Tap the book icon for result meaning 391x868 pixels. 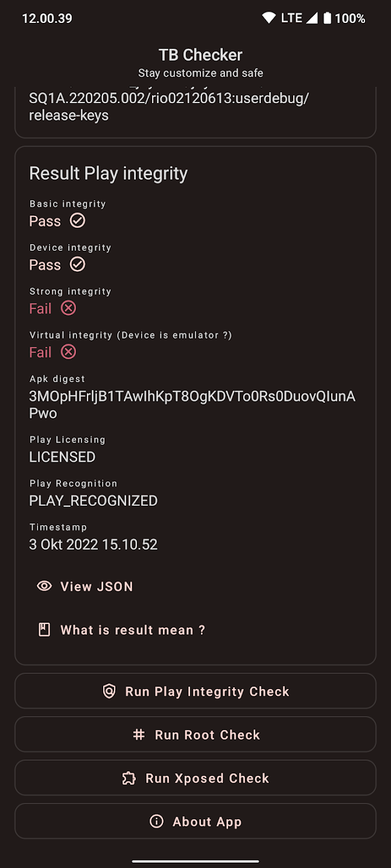(x=44, y=630)
